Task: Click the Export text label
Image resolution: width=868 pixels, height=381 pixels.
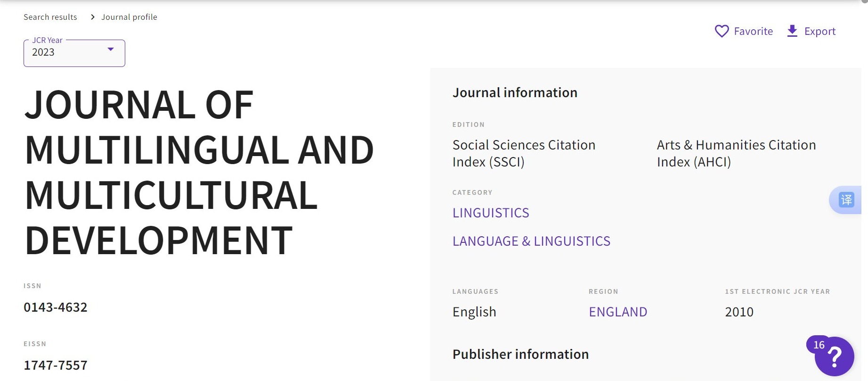Action: [819, 31]
